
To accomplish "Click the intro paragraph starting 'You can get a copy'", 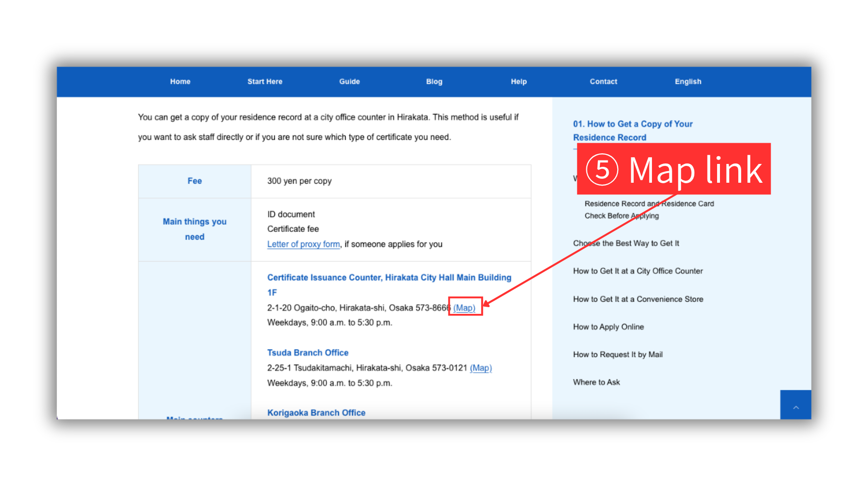I will click(328, 127).
